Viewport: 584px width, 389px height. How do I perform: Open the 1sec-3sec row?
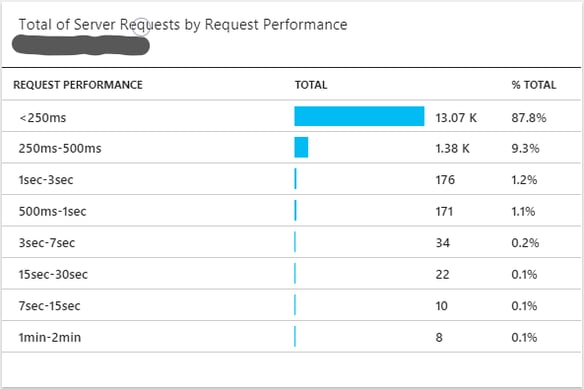(291, 179)
